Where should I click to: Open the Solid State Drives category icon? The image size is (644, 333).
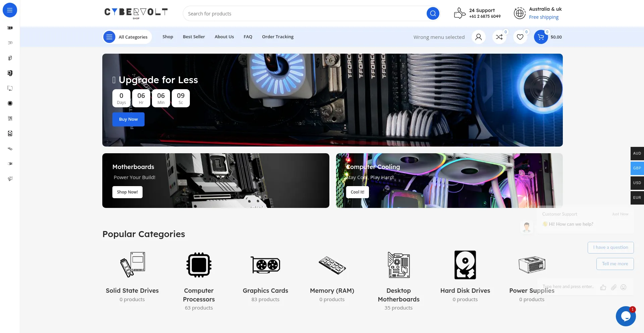132,265
